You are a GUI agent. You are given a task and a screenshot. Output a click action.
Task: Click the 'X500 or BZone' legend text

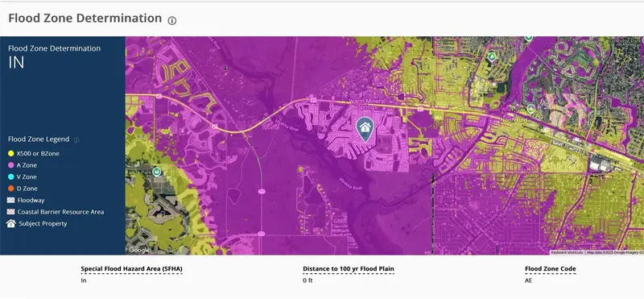38,153
